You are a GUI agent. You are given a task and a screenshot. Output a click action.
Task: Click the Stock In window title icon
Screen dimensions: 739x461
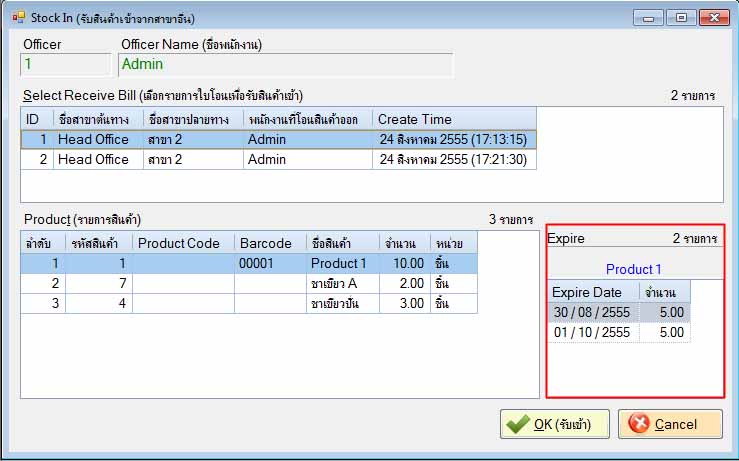[19, 18]
